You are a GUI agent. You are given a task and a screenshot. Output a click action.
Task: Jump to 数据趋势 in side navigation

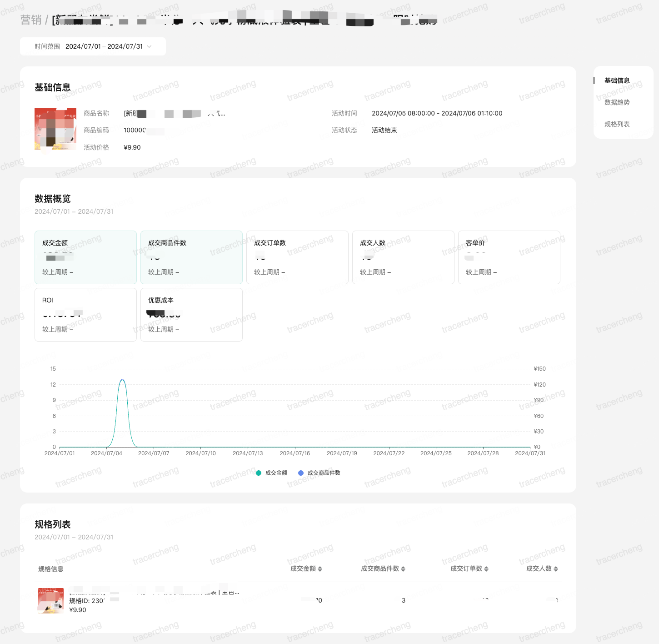coord(617,102)
